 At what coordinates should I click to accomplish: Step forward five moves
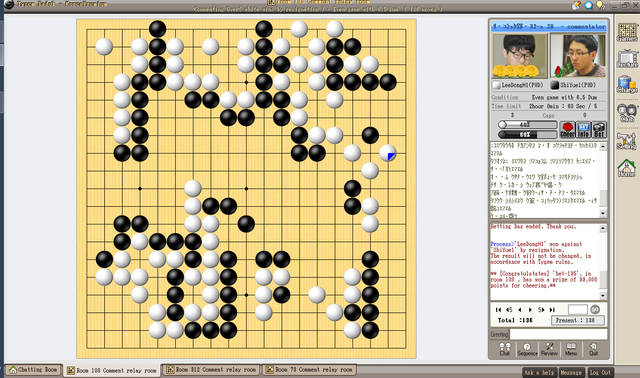[541, 310]
